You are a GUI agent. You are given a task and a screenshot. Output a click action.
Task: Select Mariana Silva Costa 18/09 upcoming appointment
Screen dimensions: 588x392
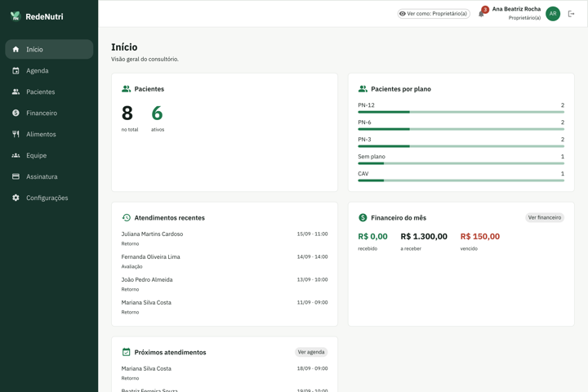click(x=225, y=373)
